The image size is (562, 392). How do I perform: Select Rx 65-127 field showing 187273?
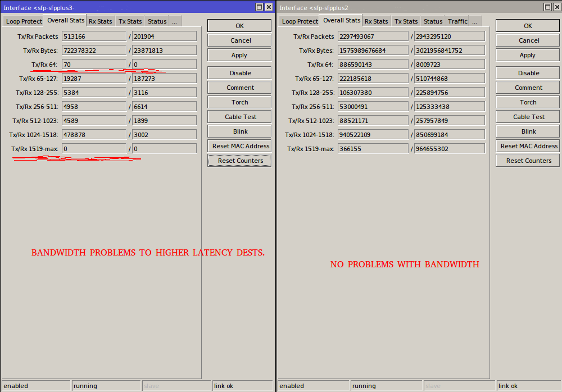pyautogui.click(x=165, y=78)
